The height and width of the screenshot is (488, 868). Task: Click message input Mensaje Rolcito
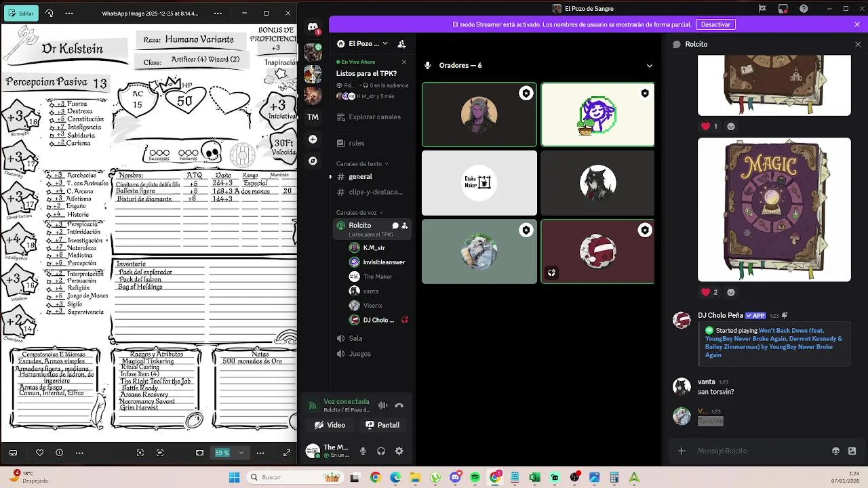coord(759,451)
